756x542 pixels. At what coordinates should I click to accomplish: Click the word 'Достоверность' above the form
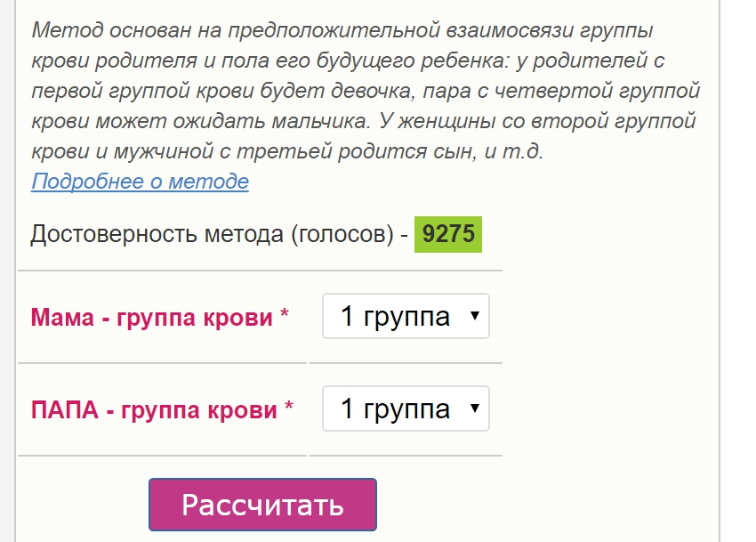pos(114,235)
